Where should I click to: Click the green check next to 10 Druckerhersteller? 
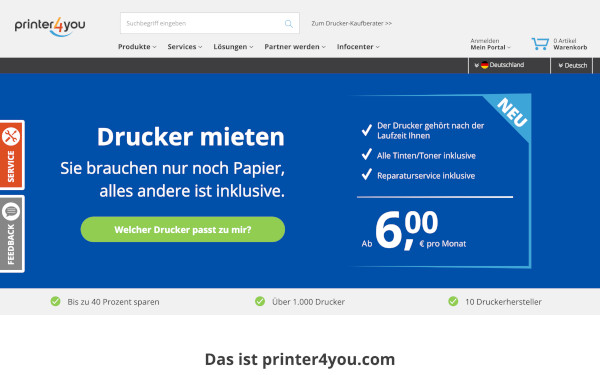(453, 302)
